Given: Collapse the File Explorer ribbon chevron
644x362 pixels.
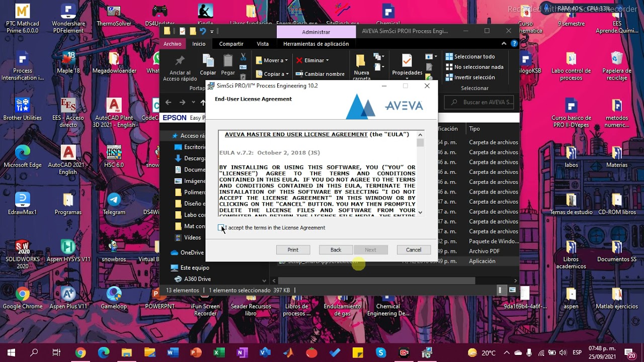Looking at the screenshot, I should [504, 44].
